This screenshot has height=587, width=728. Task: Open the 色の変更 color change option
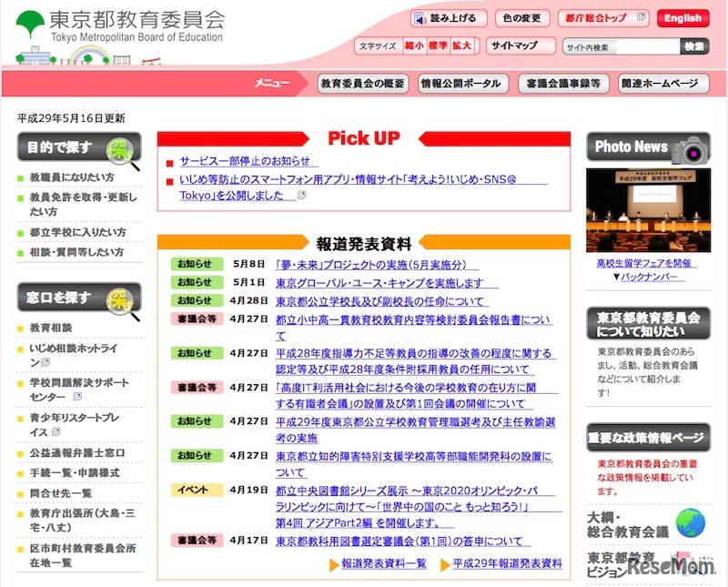519,18
